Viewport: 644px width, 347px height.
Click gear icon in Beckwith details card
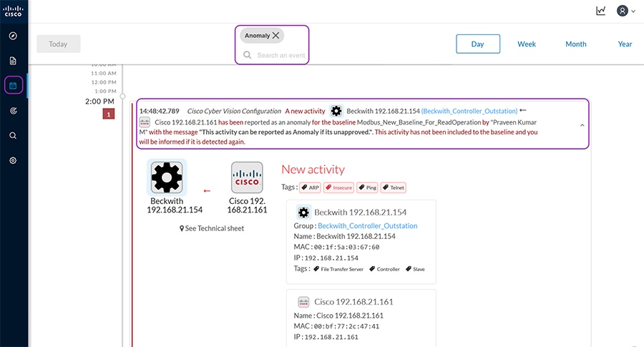click(x=303, y=212)
